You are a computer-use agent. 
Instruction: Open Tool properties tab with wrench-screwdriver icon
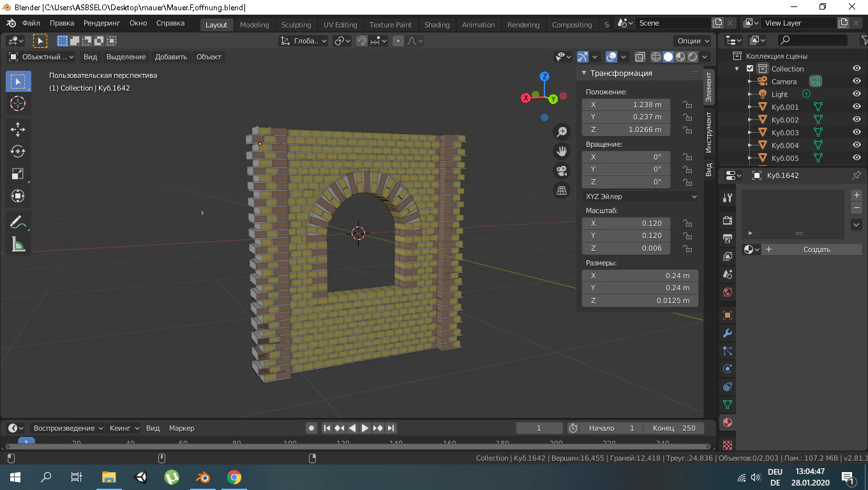click(727, 198)
